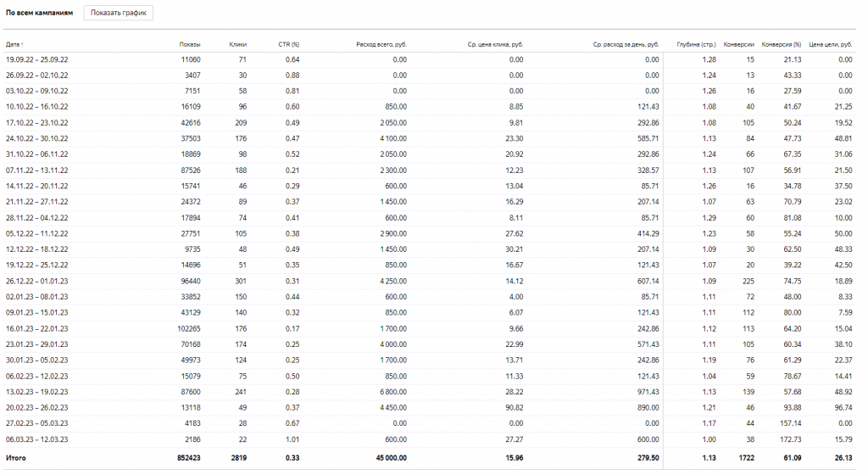868x475 pixels.
Task: Click the По всем кампаниям heading
Action: (39, 14)
